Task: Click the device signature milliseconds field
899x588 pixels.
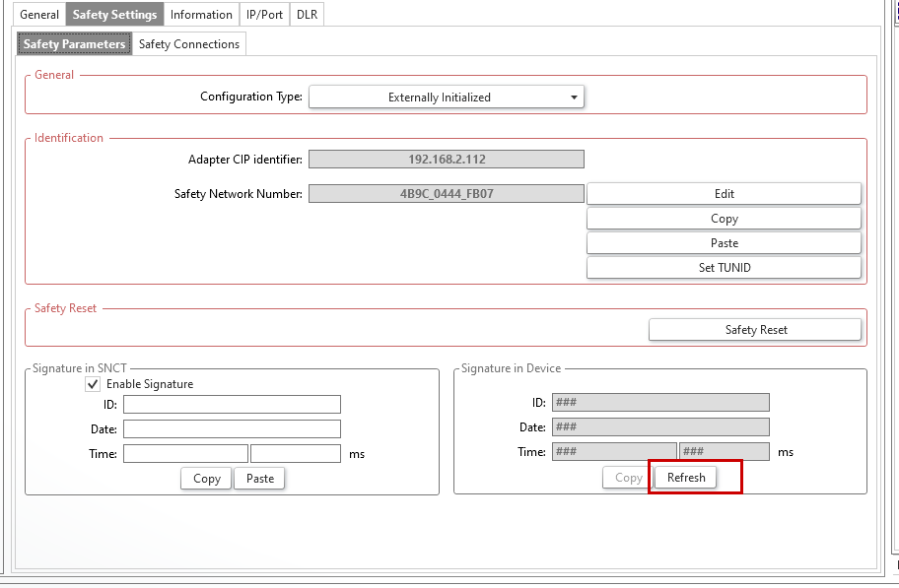Action: click(x=725, y=452)
